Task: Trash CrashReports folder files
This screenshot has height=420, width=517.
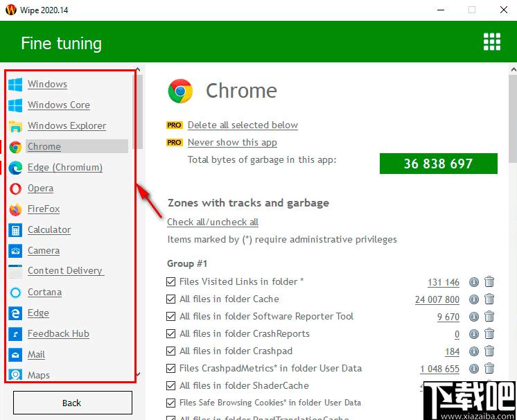Action: [489, 333]
